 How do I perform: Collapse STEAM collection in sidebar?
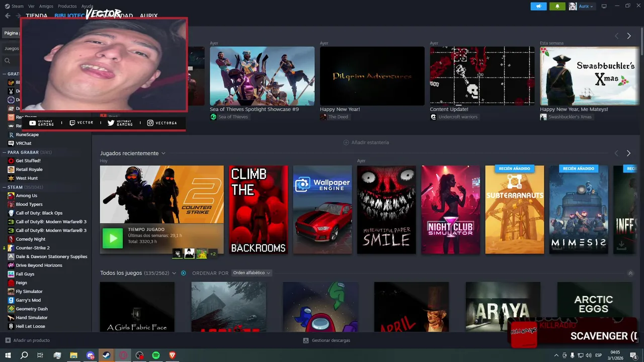4,187
